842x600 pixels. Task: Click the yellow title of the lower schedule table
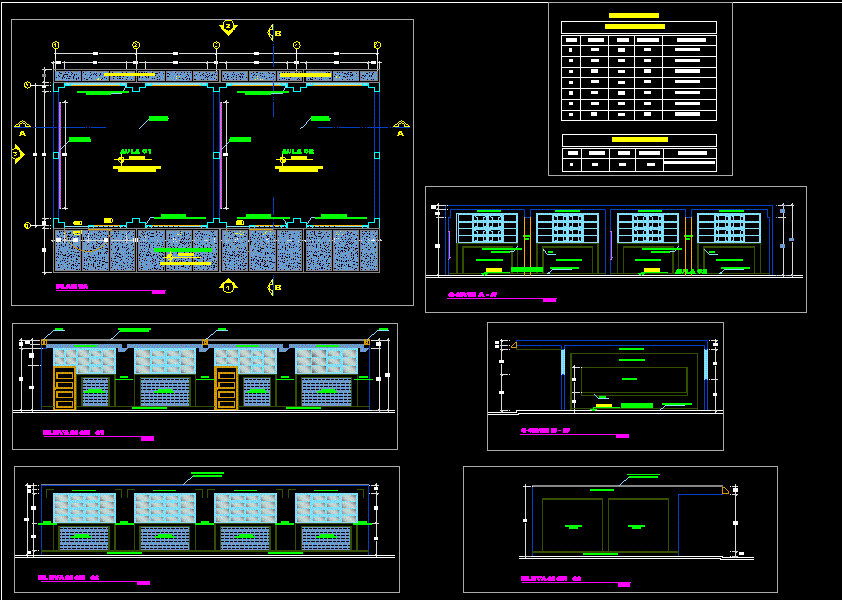coord(640,140)
